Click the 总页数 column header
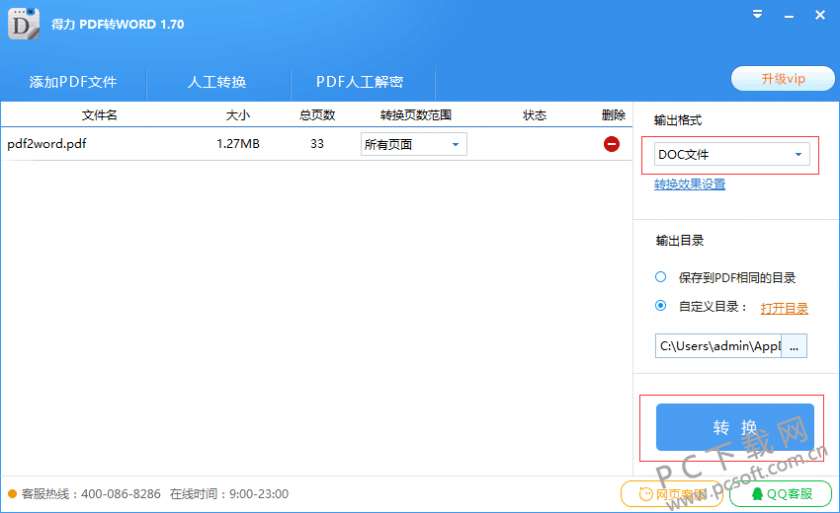The height and width of the screenshot is (513, 840). pyautogui.click(x=317, y=115)
